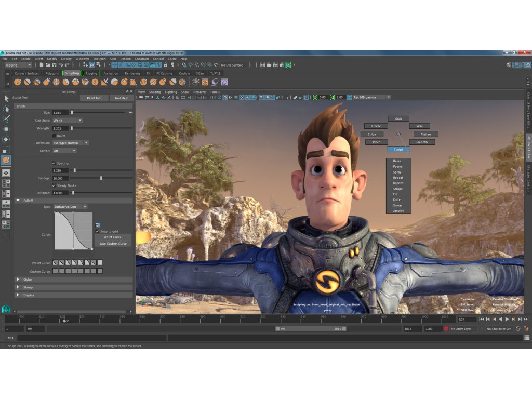Expand the Stamp section
The width and height of the screenshot is (532, 399).
point(17,287)
